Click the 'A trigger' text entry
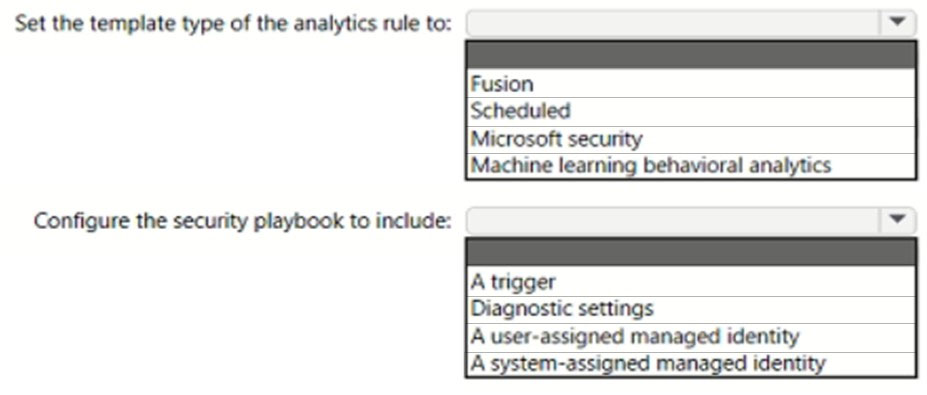Screen dimensions: 927x395 [x=513, y=283]
